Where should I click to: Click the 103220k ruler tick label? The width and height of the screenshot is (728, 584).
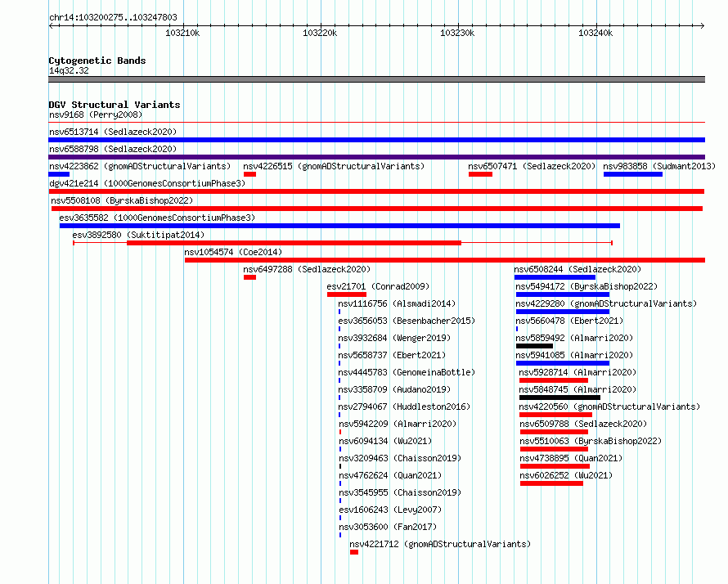[320, 33]
